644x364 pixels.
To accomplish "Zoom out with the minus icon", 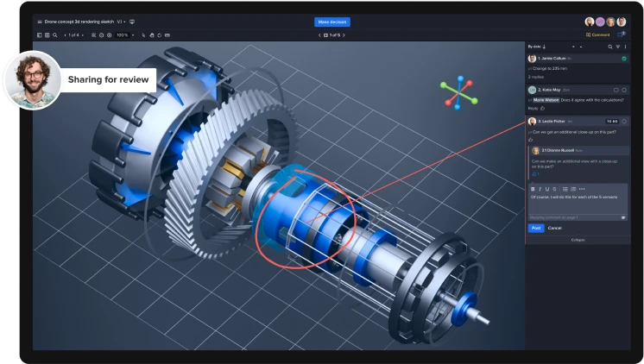I will click(101, 35).
